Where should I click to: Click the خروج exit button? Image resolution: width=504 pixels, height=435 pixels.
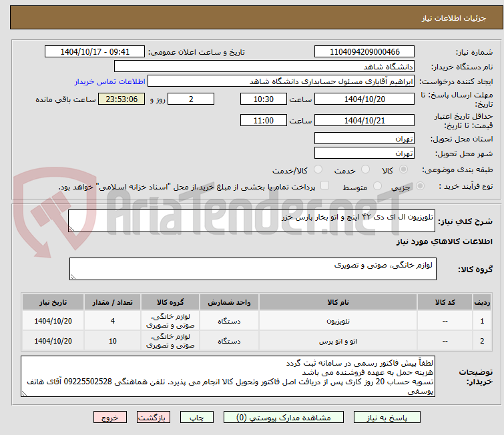110,418
